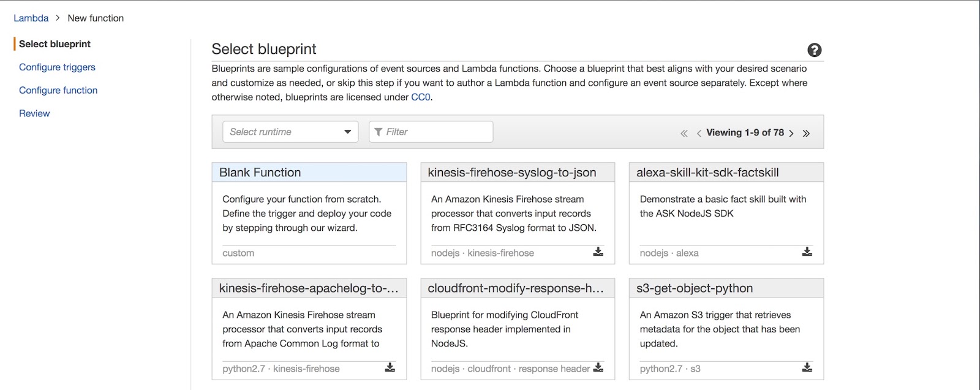Jump to the last page of blueprints

point(806,133)
